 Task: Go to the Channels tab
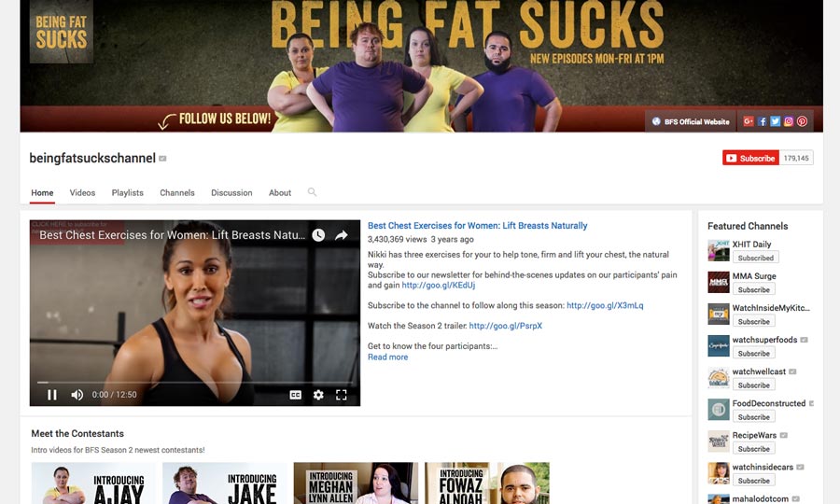coord(177,193)
